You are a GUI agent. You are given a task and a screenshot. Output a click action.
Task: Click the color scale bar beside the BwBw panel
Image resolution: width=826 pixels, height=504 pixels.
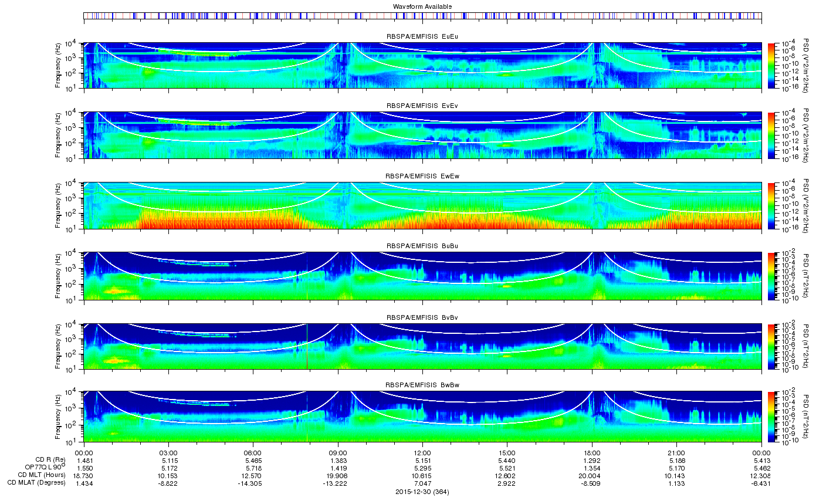click(x=771, y=417)
